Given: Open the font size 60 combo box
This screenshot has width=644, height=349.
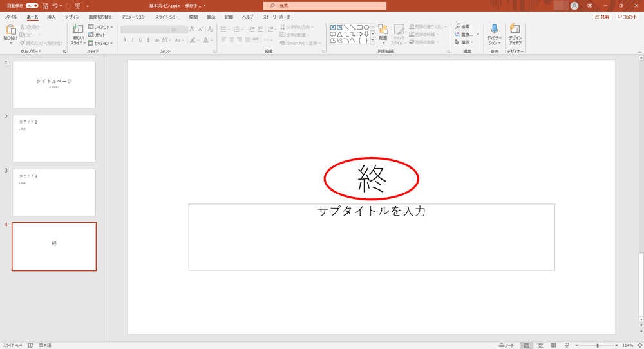Looking at the screenshot, I should pyautogui.click(x=179, y=30).
